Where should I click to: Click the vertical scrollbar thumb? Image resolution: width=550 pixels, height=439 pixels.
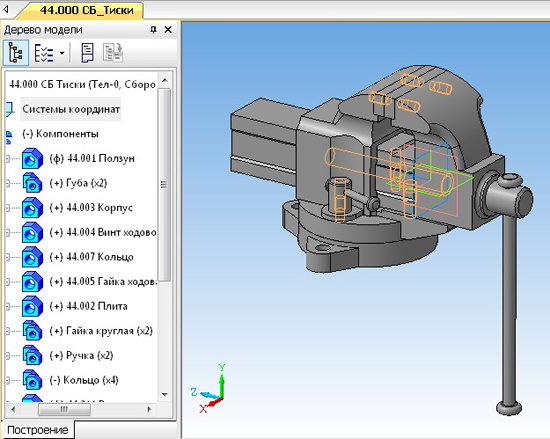[164, 184]
